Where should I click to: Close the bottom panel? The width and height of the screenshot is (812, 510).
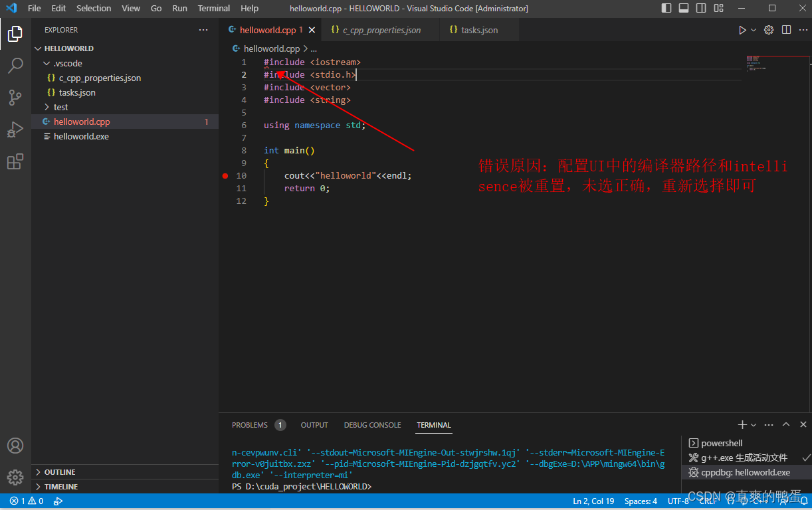803,425
